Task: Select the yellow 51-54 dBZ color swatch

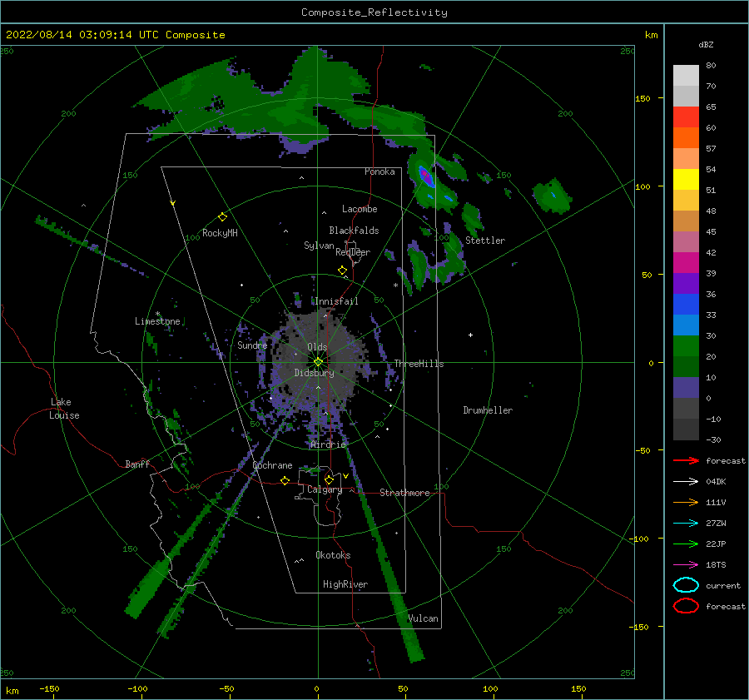Action: pyautogui.click(x=686, y=180)
